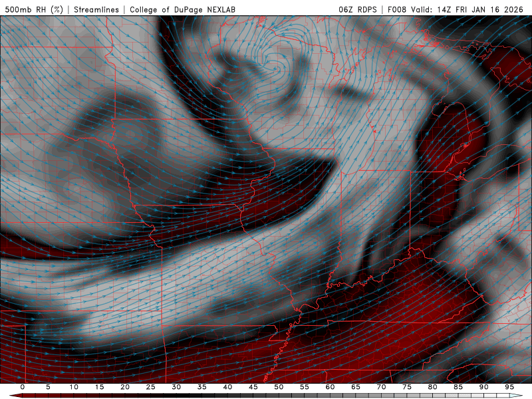
Task: Click the colorbar label "70"
Action: [381, 387]
